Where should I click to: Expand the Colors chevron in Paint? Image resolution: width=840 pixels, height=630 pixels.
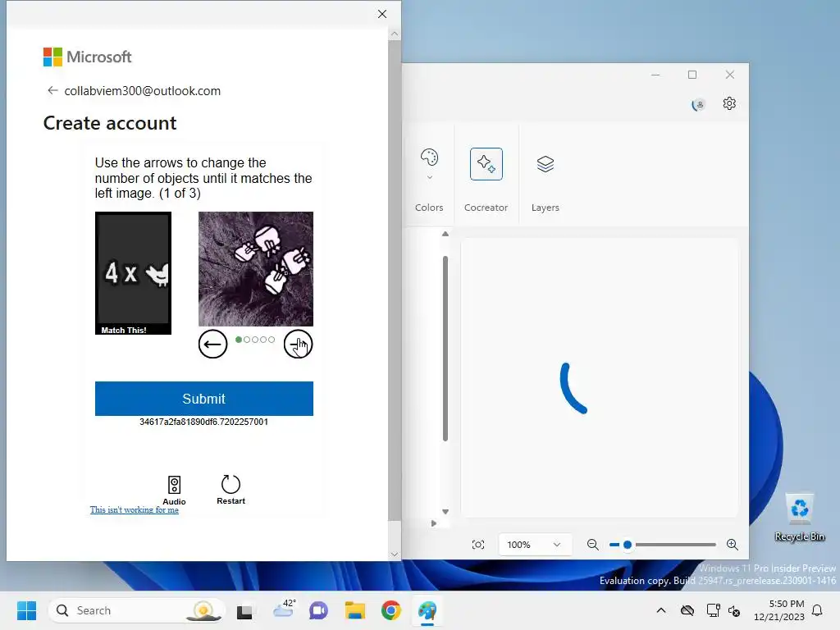429,177
